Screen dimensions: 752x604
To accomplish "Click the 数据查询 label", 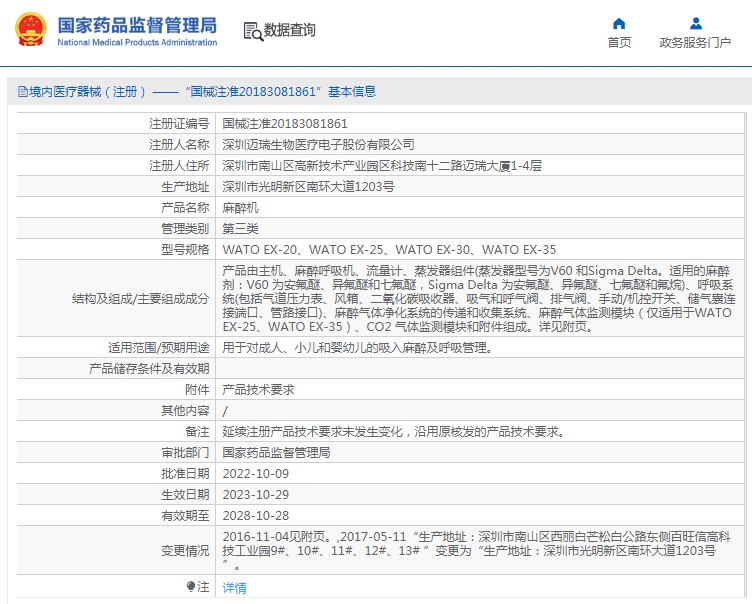I will coord(290,30).
